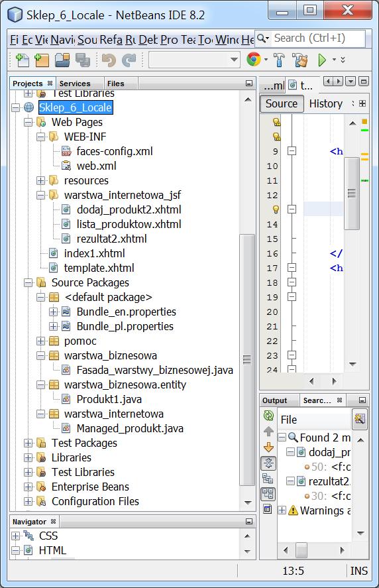Close the Navigator tab

(x=53, y=521)
